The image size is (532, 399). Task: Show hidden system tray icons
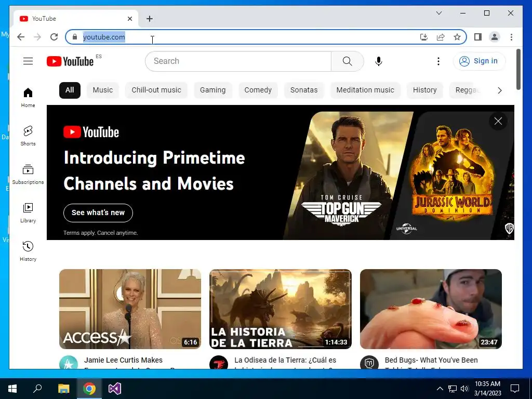(440, 389)
